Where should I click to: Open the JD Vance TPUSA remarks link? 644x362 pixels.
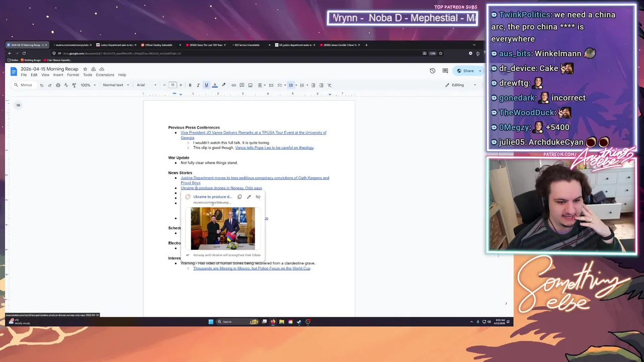(x=254, y=135)
